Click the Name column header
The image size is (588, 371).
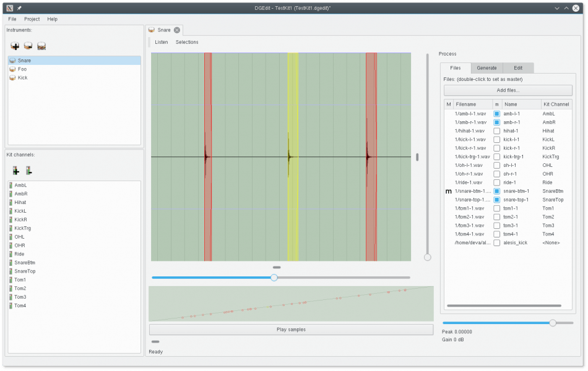click(x=521, y=104)
